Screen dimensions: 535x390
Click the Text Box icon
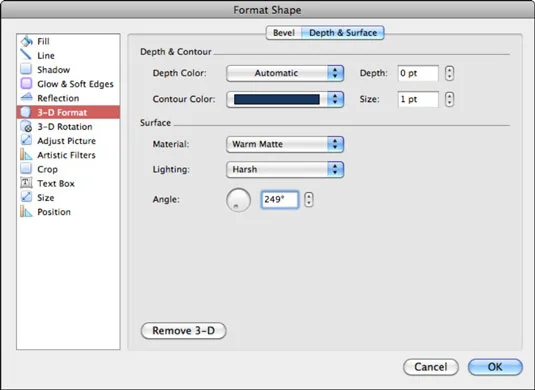coord(26,183)
